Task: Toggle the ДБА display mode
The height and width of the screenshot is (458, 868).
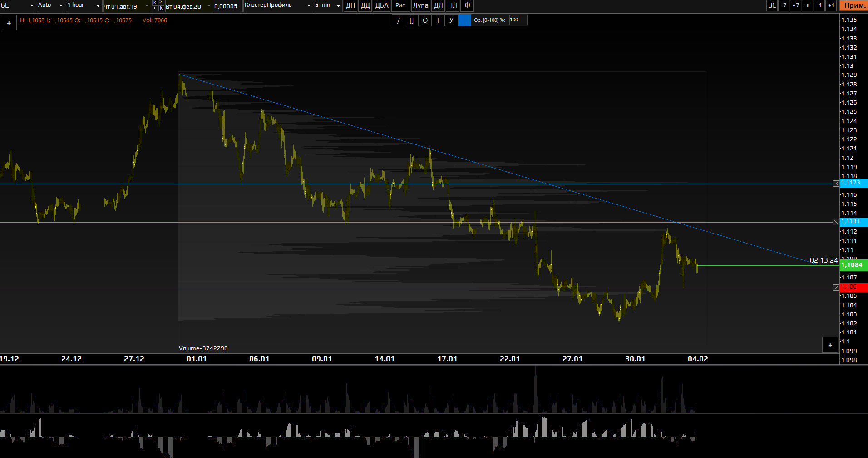Action: pyautogui.click(x=382, y=6)
